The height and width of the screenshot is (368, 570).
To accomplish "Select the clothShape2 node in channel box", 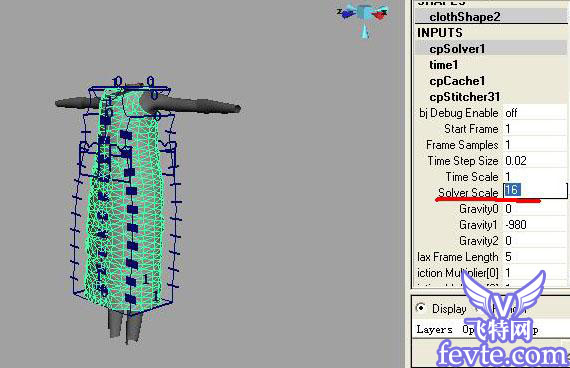I will pos(465,17).
